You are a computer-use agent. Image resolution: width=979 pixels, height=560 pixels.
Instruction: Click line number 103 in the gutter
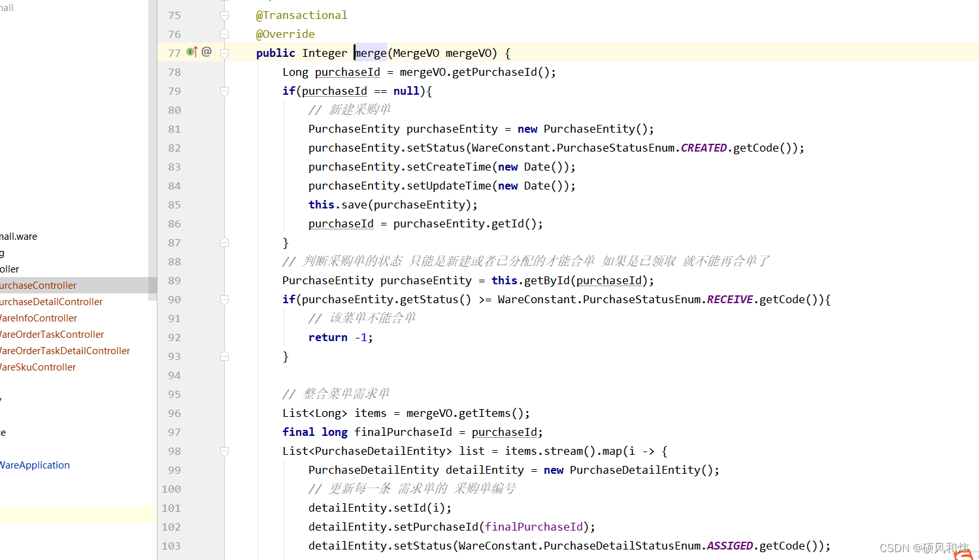(x=171, y=546)
